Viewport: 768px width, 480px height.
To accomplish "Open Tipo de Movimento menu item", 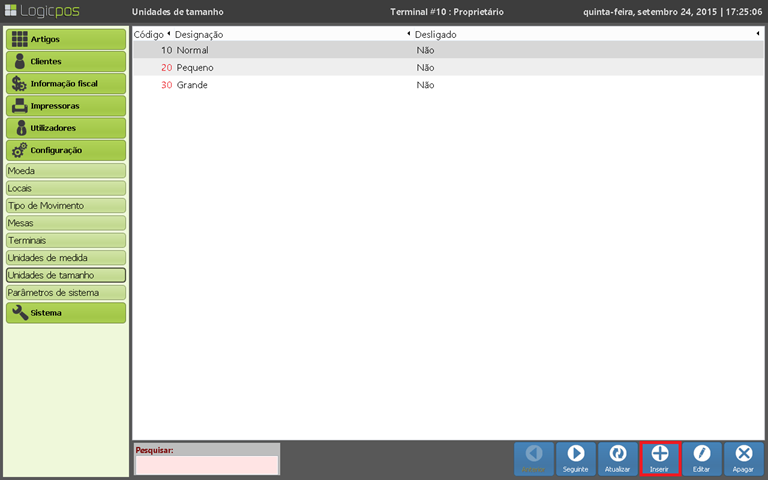I will click(x=66, y=206).
